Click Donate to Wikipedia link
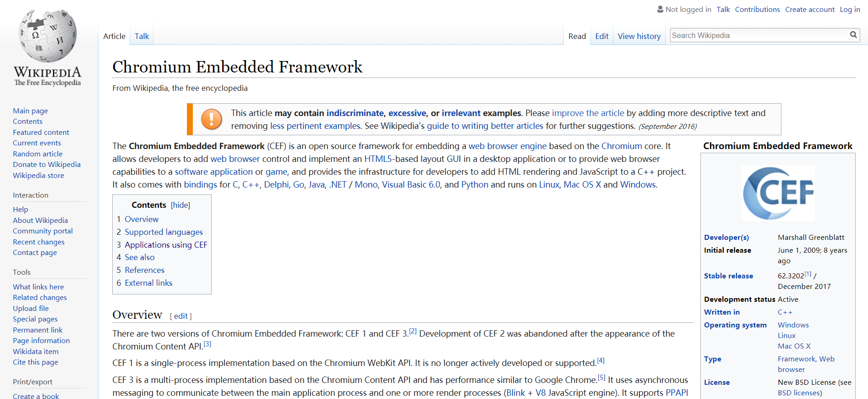The height and width of the screenshot is (399, 868). pos(47,164)
